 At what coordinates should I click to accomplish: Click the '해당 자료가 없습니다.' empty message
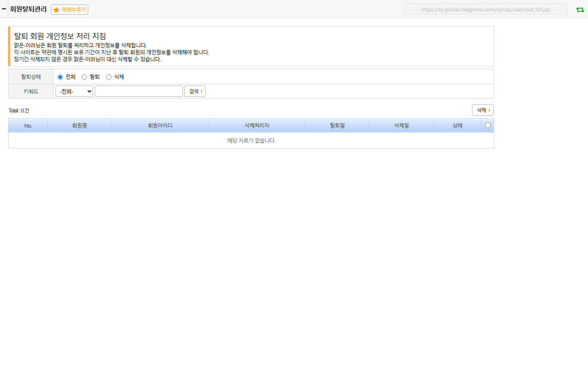[251, 141]
